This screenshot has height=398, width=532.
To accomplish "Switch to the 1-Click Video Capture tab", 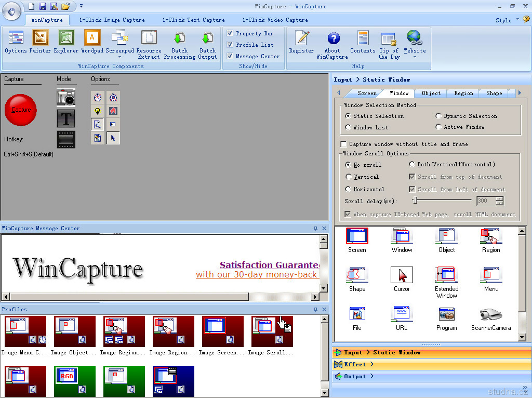I will 275,20.
